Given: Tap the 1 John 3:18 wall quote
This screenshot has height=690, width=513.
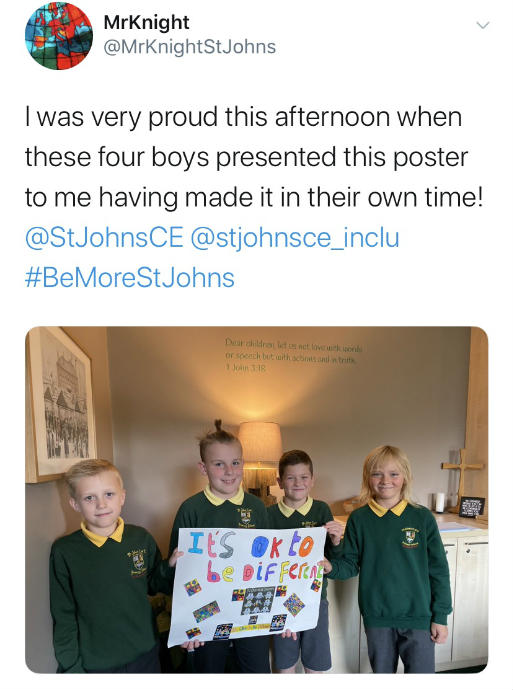Looking at the screenshot, I should click(x=293, y=354).
